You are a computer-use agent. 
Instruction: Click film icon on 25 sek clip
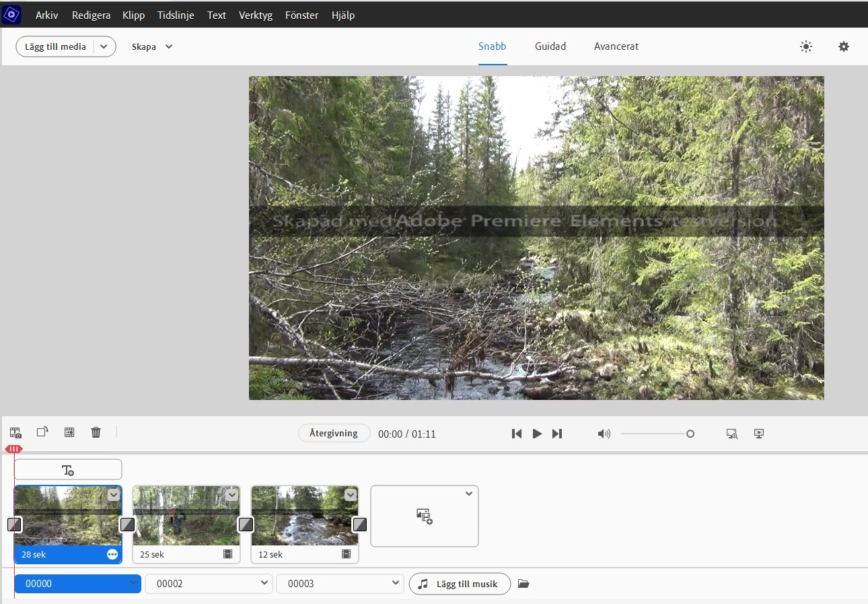[228, 554]
